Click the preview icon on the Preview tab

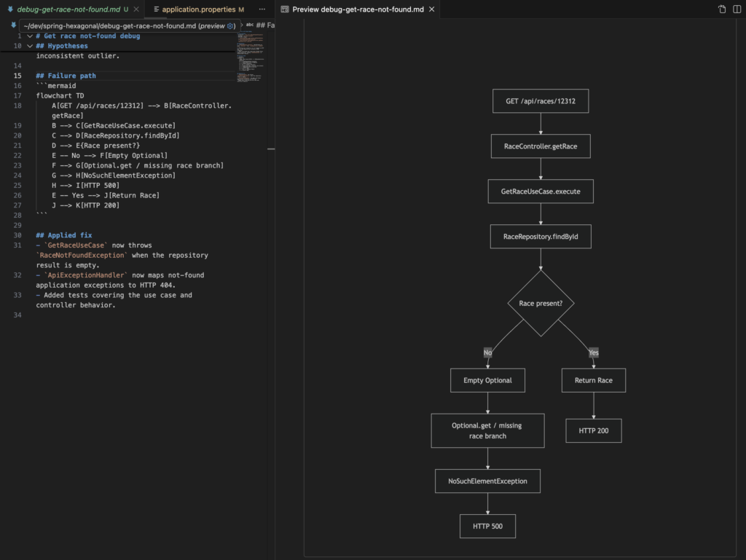pos(285,9)
